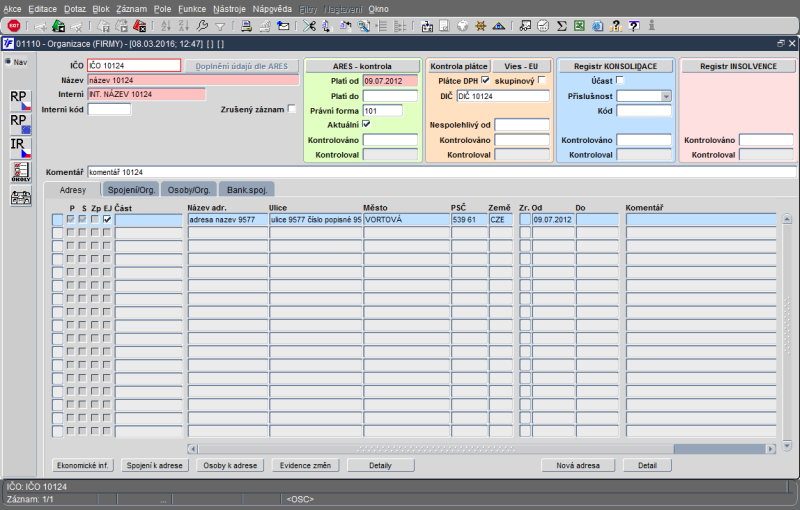800x510 pixels.
Task: Toggle Zp checkbox in first address row
Action: click(x=95, y=219)
